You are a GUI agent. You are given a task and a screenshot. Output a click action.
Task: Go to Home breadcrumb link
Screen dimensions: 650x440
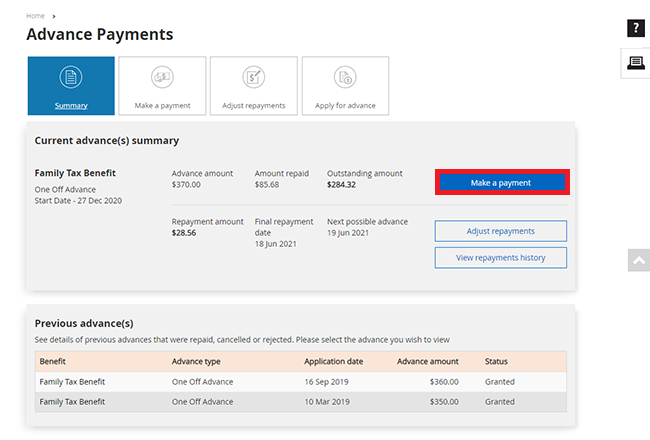pos(35,16)
